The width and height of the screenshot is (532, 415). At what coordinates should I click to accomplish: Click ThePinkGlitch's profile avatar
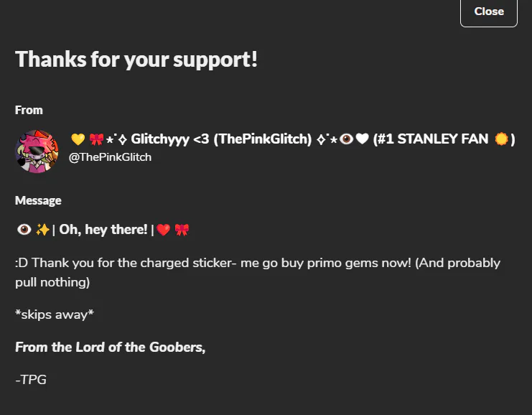(x=36, y=151)
